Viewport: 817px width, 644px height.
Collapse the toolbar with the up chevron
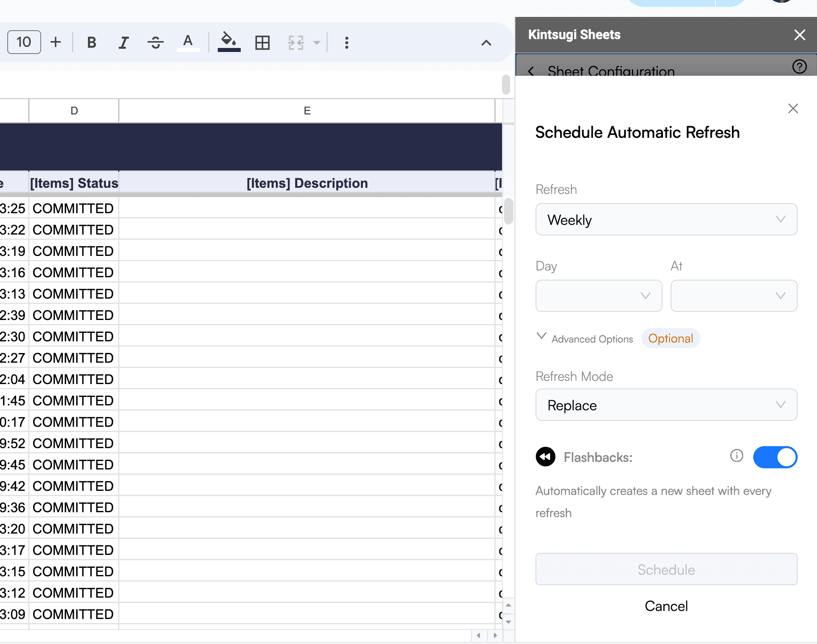486,43
